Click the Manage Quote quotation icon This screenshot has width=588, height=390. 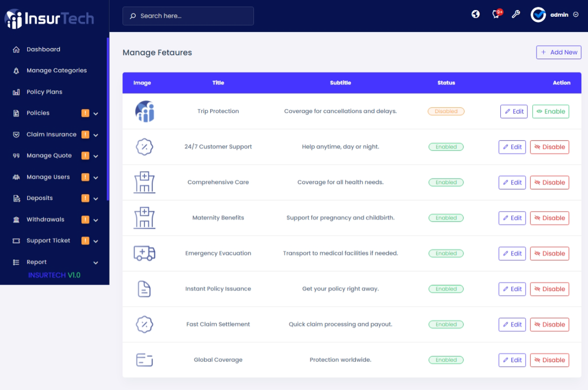tap(16, 156)
